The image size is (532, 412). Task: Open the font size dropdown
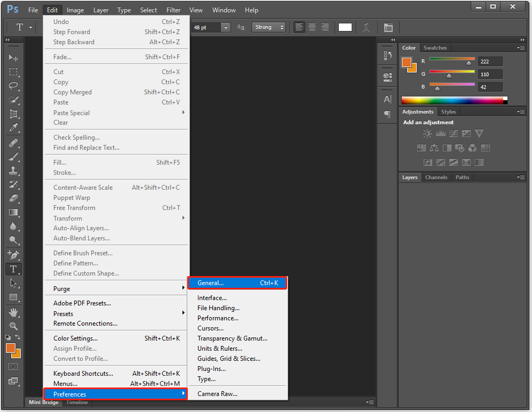pyautogui.click(x=226, y=27)
